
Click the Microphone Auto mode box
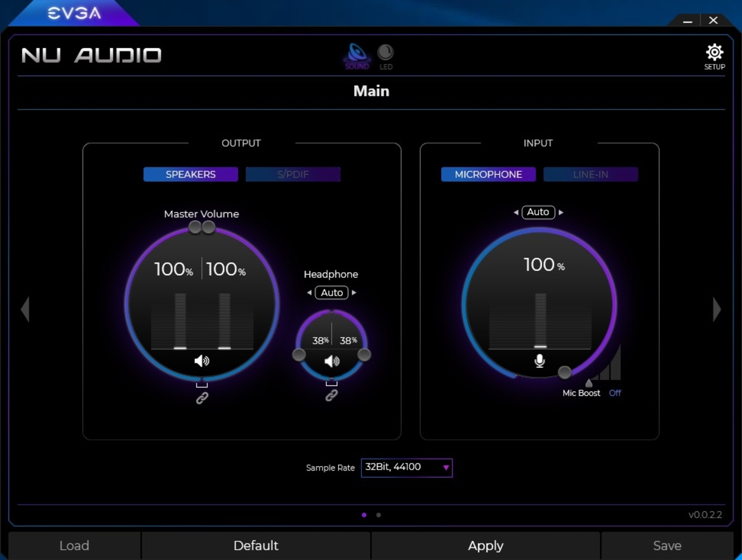[x=538, y=212]
